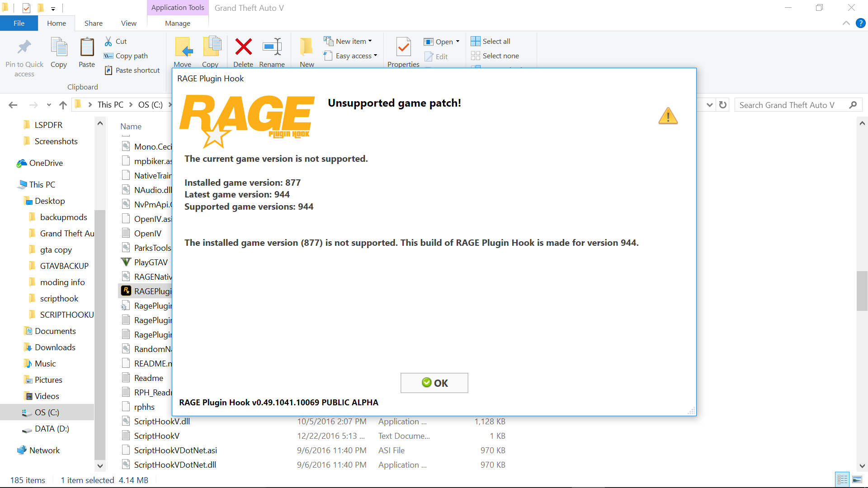
Task: Open the Share ribbon tab
Action: coord(93,23)
